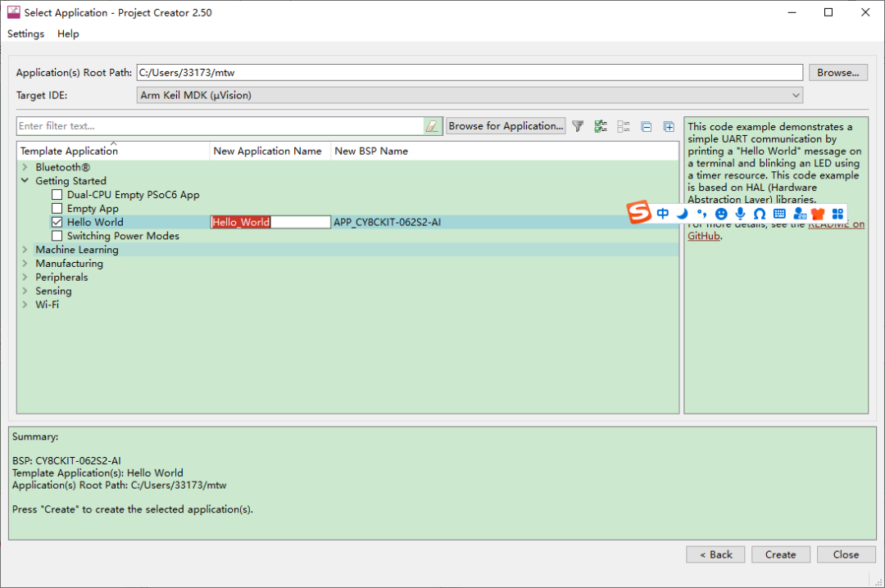This screenshot has width=885, height=588.
Task: Click Project Creator app icon in title bar
Action: pos(13,11)
